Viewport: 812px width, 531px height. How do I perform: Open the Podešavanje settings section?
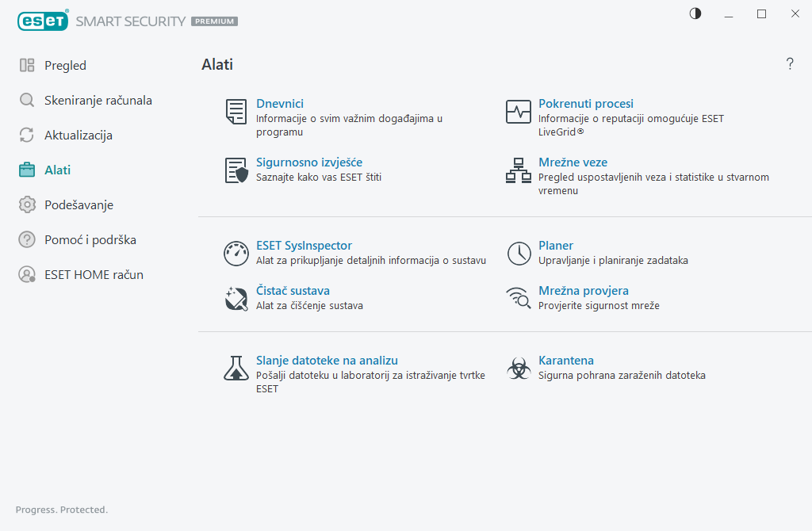click(x=79, y=205)
